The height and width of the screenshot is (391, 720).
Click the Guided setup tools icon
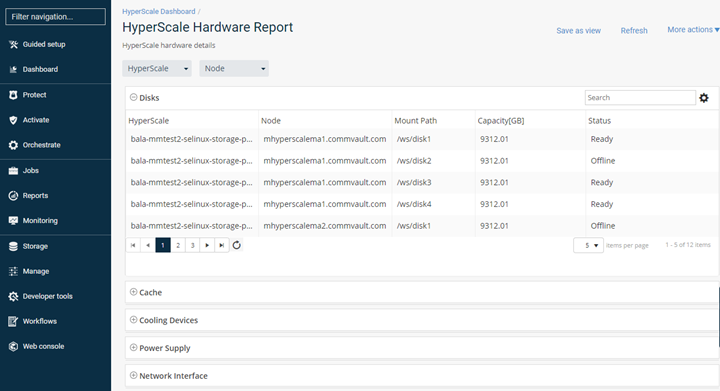(x=13, y=45)
